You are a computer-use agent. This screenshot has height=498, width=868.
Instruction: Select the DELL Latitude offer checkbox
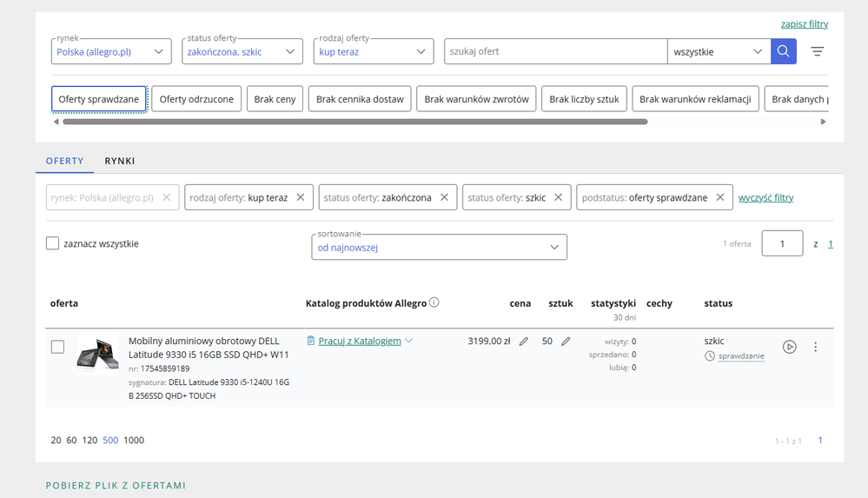tap(57, 347)
